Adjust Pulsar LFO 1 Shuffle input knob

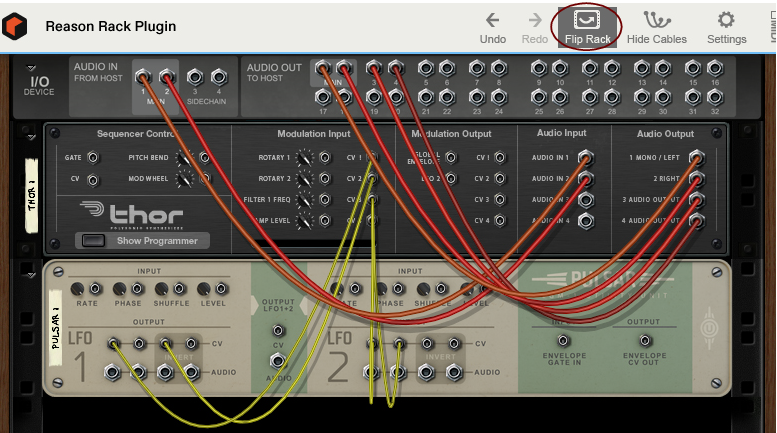tap(162, 288)
